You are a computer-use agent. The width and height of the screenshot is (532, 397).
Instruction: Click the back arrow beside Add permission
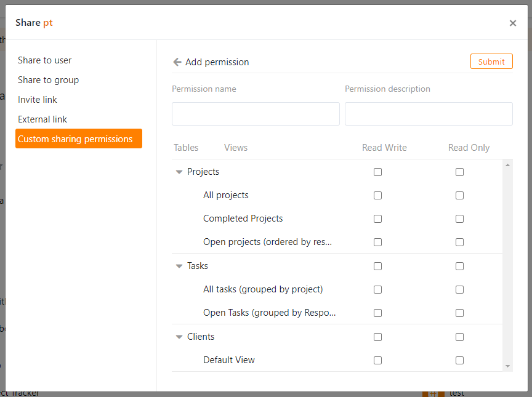coord(177,62)
